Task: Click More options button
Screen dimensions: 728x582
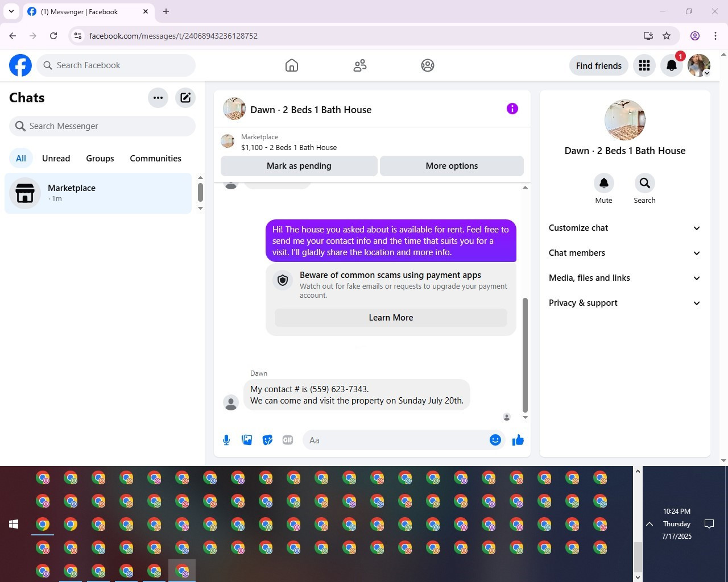Action: [452, 166]
